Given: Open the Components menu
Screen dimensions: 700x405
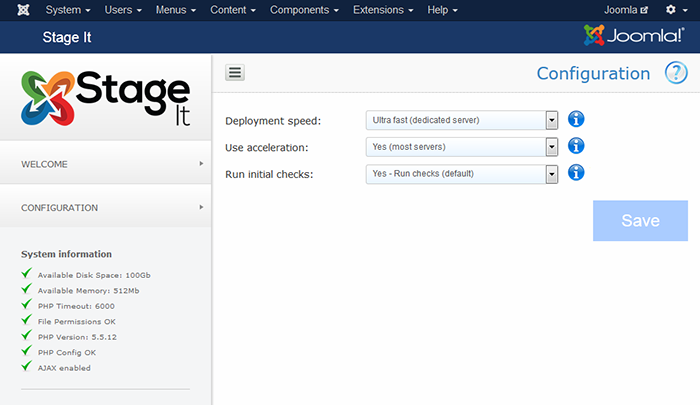Looking at the screenshot, I should click(x=304, y=10).
